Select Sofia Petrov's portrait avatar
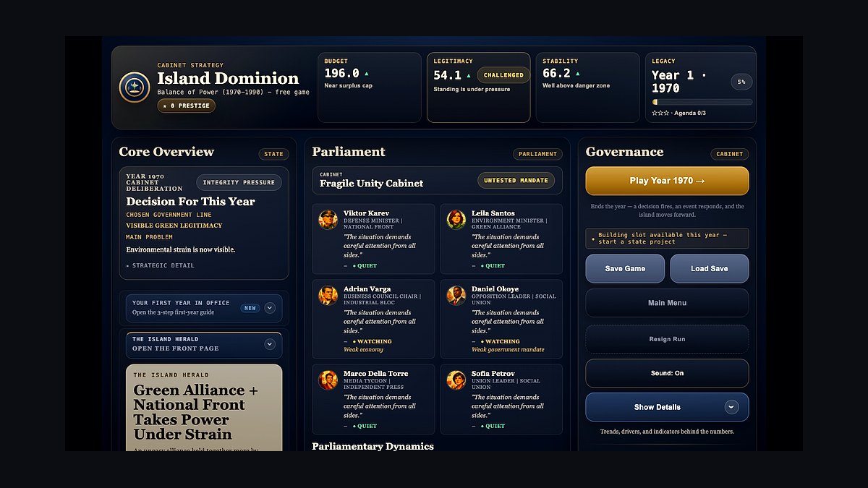Screen dimensions: 868x488 [x=456, y=380]
